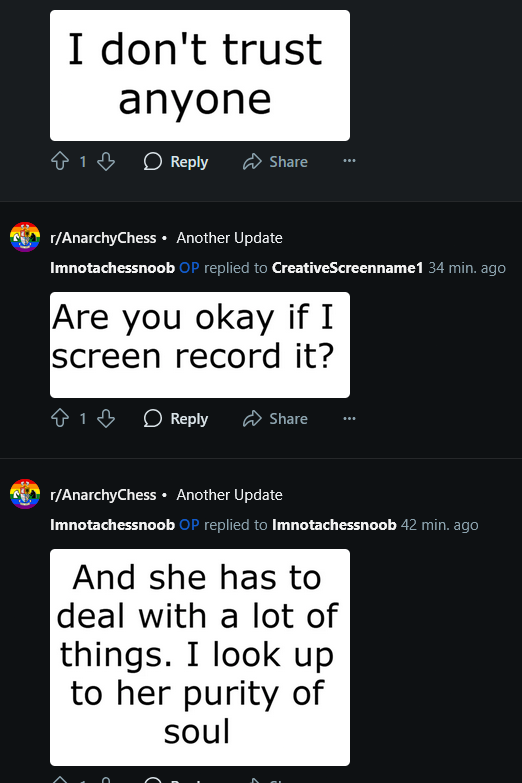Open r/AnarchyChess avatar above "screen record it" comment

(25, 237)
